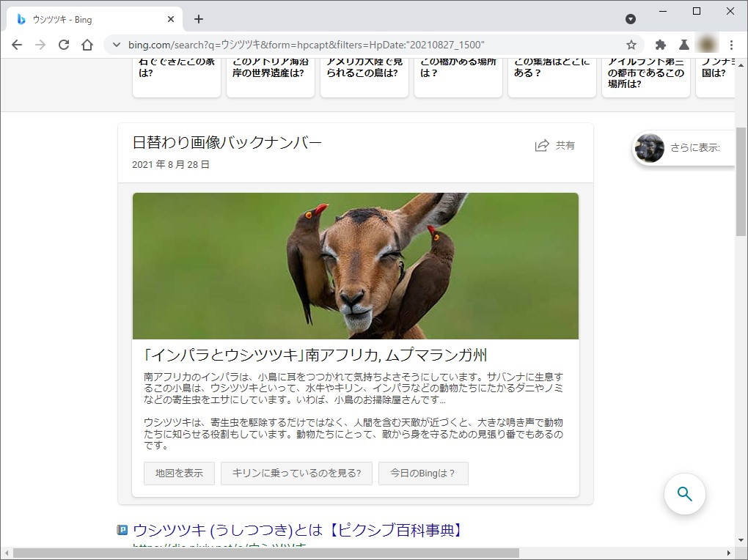This screenshot has width=748, height=560.
Task: Reload the page with the refresh icon
Action: click(x=64, y=45)
